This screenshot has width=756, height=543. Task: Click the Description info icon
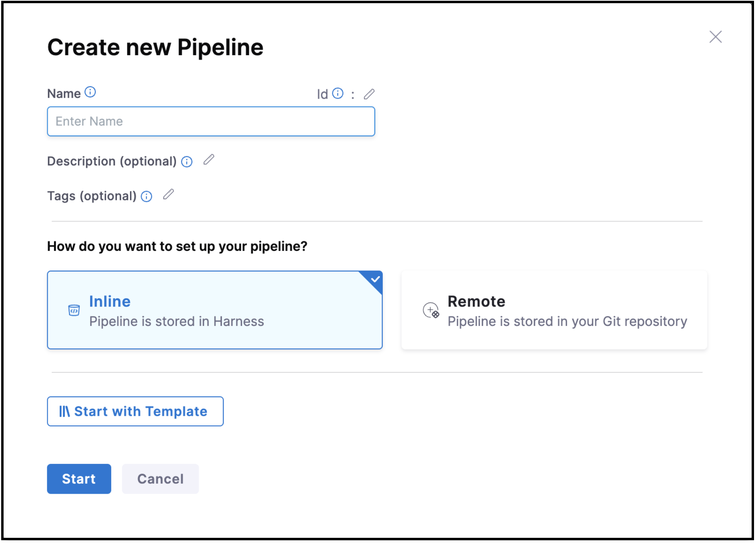(187, 162)
